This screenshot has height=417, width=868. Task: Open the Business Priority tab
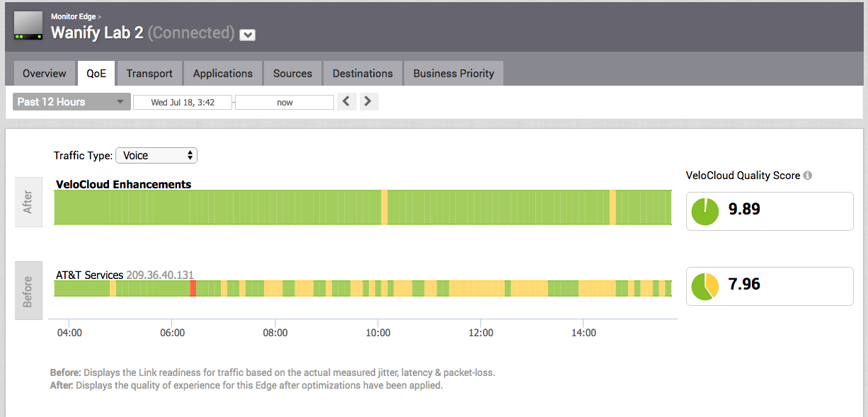click(x=453, y=74)
